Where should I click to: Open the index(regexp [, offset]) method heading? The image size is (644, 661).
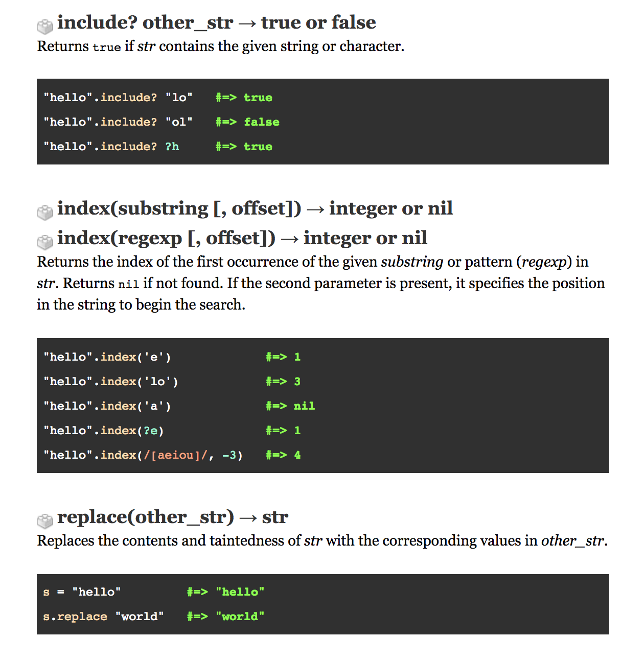(x=242, y=238)
